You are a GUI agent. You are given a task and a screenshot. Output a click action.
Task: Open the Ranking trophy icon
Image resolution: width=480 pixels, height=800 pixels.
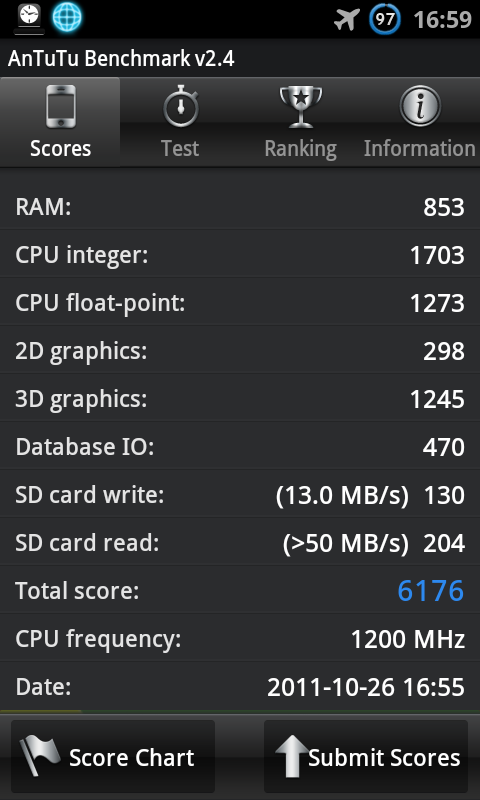pos(300,107)
